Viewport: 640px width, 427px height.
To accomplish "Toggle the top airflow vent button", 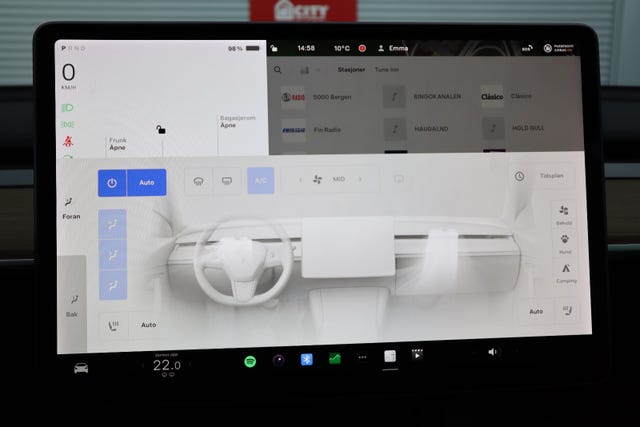I will pos(112,224).
